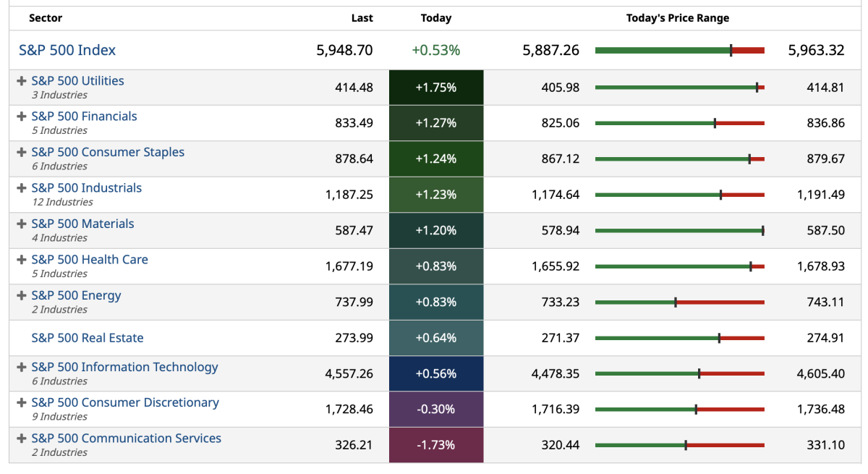Click plus icon beside Communication Services
868x474 pixels.
[x=22, y=439]
